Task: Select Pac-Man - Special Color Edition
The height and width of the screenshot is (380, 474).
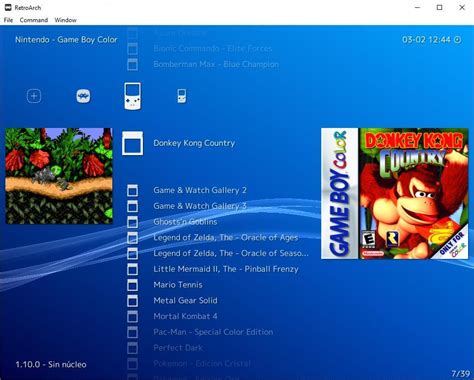Action: (x=213, y=332)
